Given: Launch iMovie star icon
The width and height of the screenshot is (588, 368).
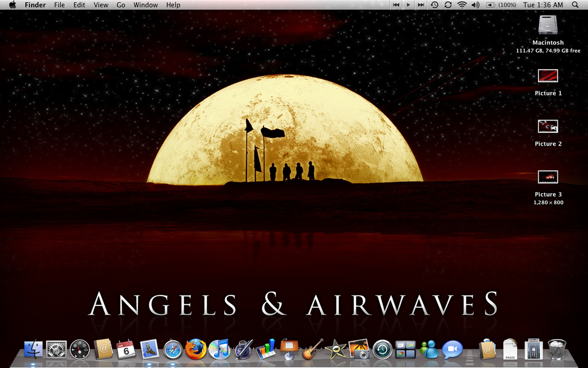Looking at the screenshot, I should click(335, 349).
